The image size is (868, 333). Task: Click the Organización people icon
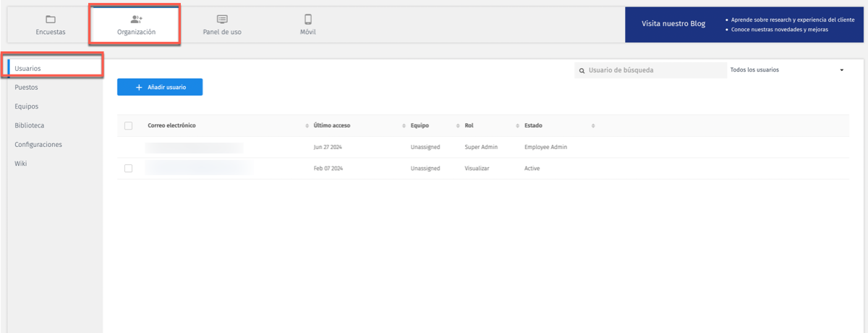pos(136,20)
